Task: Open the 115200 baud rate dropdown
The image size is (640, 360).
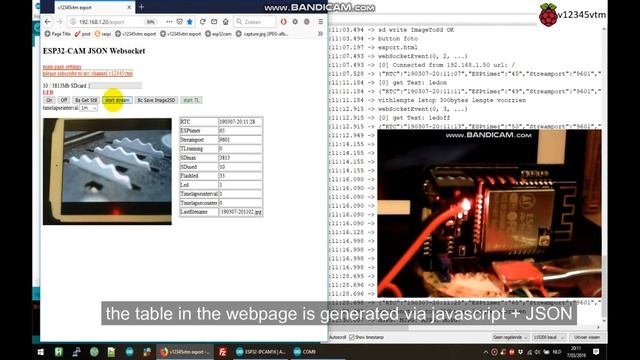Action: 549,337
